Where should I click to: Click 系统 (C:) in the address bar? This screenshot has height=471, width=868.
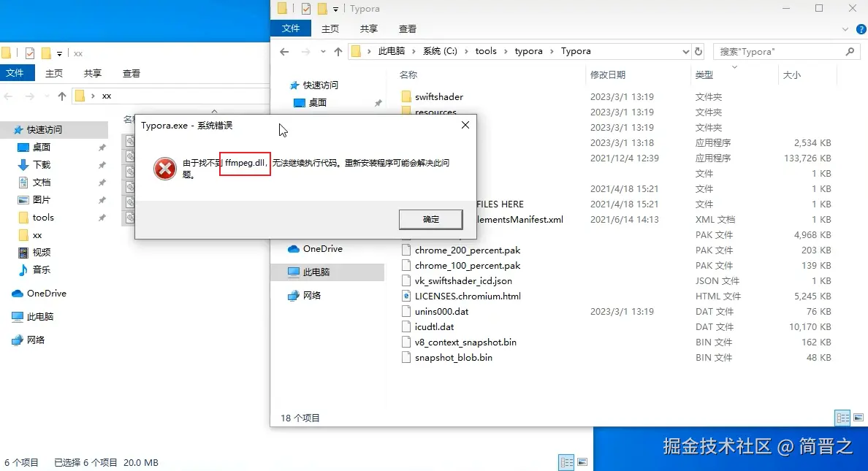440,51
